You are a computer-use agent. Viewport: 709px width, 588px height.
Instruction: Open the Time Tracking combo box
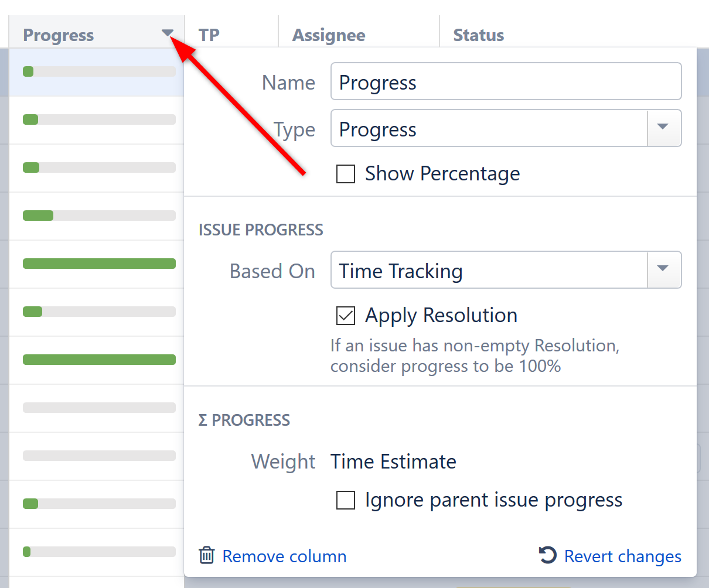[x=489, y=271]
